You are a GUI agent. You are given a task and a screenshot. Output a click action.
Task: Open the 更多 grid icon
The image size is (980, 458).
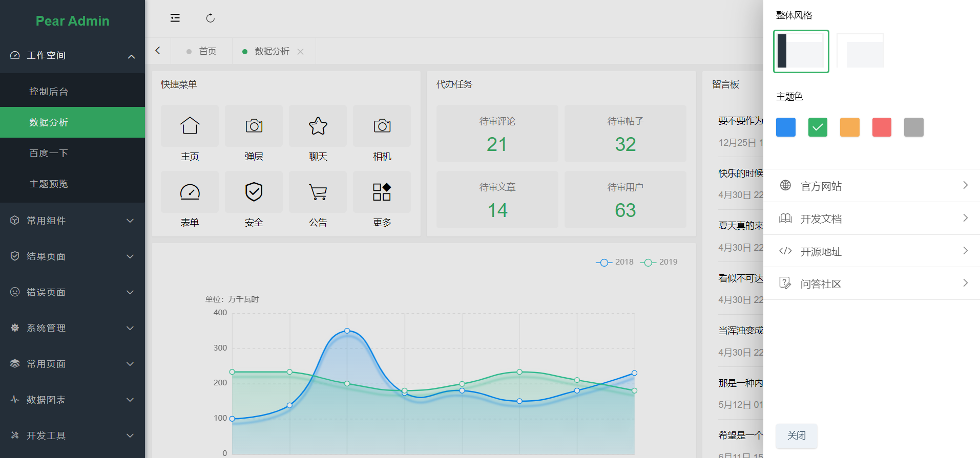382,192
